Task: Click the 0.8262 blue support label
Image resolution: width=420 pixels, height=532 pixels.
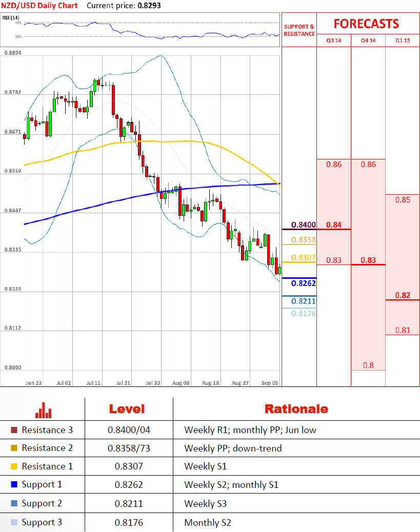Action: [304, 283]
